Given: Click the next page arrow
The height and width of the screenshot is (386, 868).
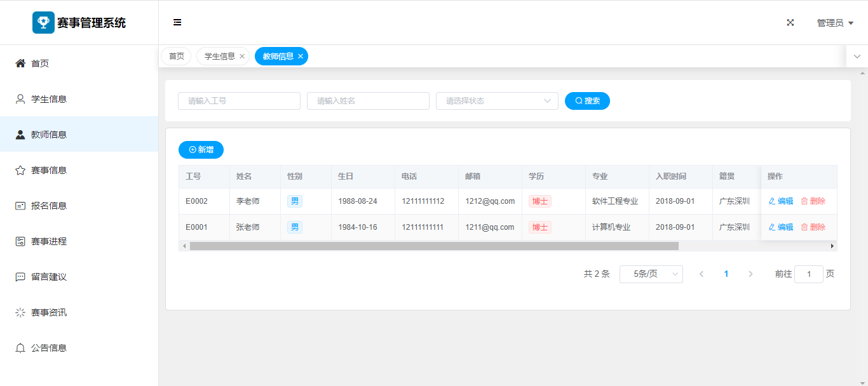Looking at the screenshot, I should (750, 274).
